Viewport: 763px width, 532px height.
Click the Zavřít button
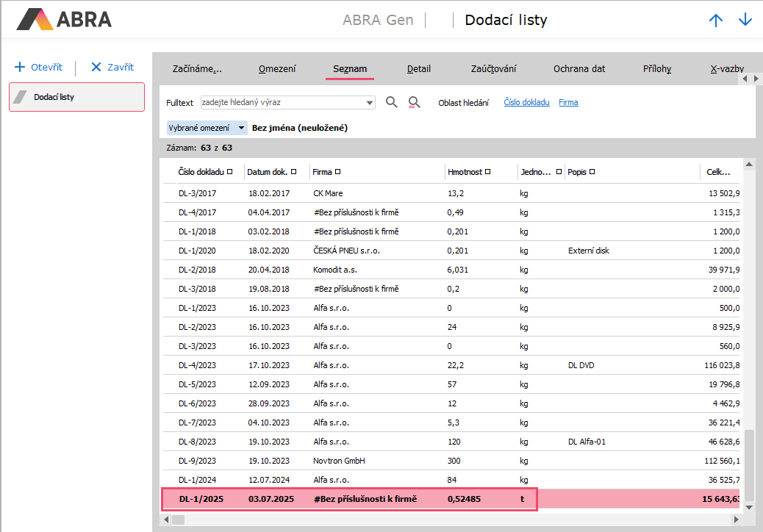(112, 67)
